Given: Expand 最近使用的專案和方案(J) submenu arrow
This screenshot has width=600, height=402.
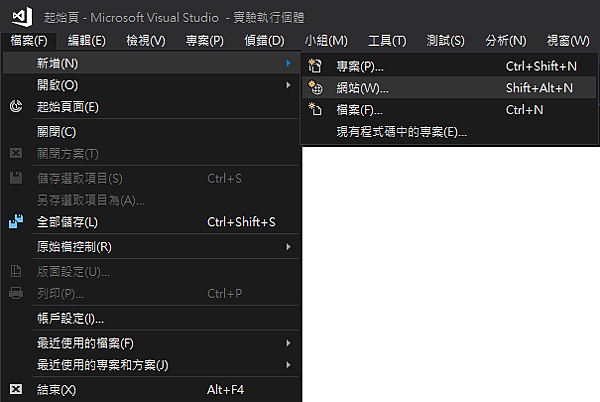Looking at the screenshot, I should point(289,365).
